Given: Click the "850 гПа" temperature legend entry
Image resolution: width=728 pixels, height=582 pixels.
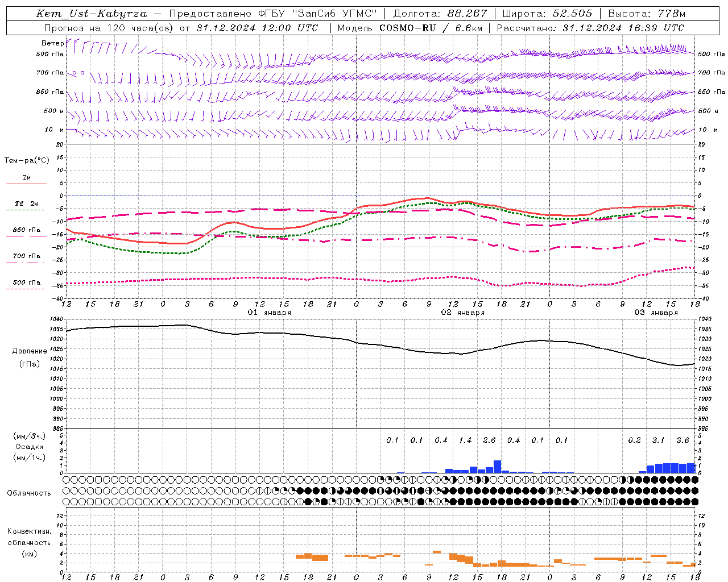Looking at the screenshot, I should [26, 230].
